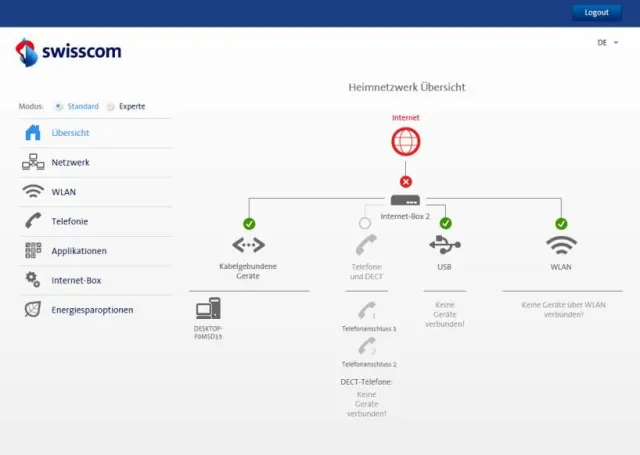Select the Experte mode radio button
The width and height of the screenshot is (640, 455).
click(x=111, y=107)
